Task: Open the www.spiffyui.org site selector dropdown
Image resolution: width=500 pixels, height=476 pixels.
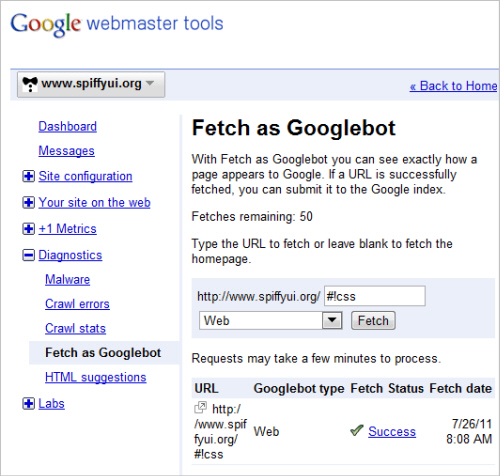Action: tap(91, 84)
